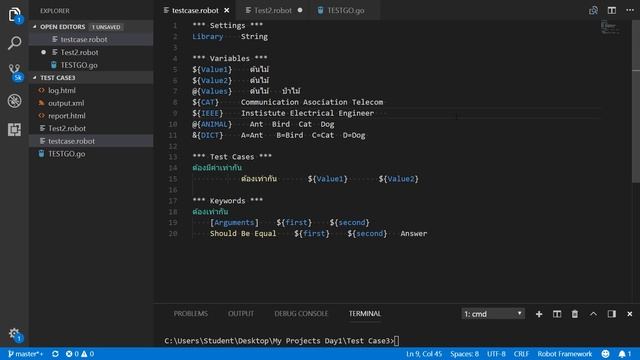Screen dimensions: 640x360
Task: Split the editor with the split icon
Action: [611, 11]
